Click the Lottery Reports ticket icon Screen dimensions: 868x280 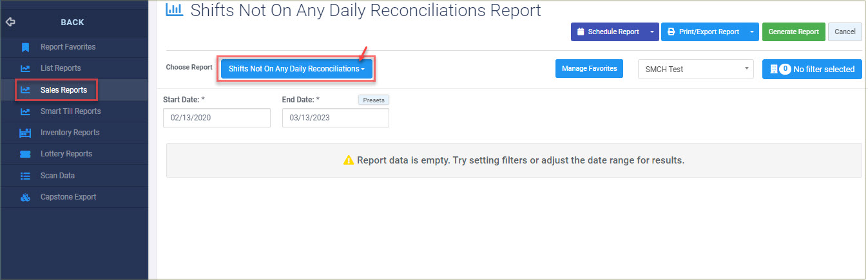tap(25, 154)
